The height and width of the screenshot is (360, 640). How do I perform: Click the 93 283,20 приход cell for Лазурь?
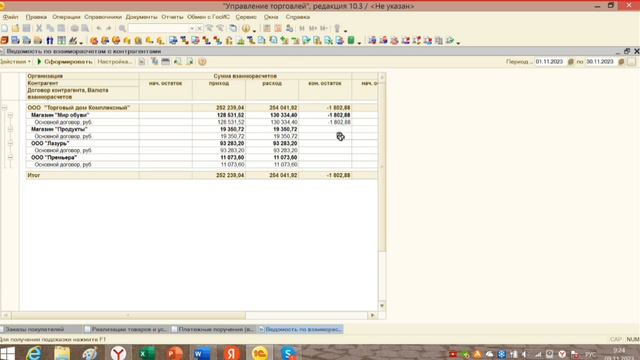[x=219, y=143]
